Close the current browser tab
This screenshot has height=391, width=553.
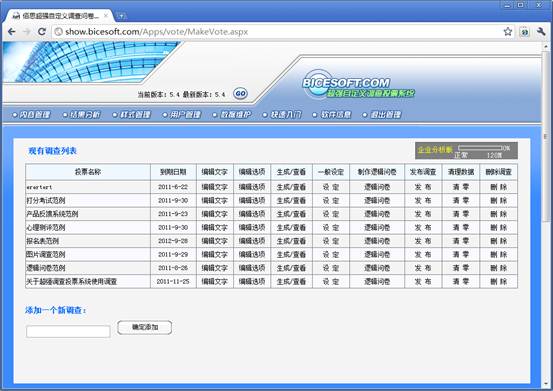105,16
